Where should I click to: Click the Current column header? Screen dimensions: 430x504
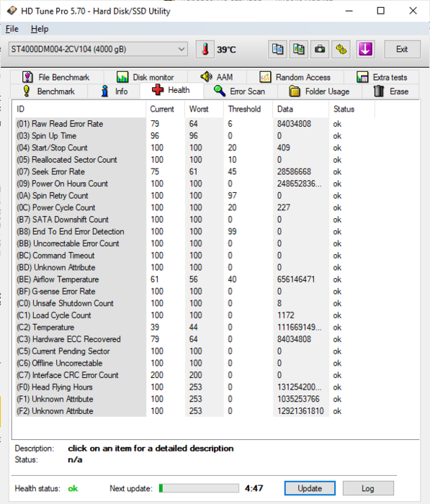166,109
